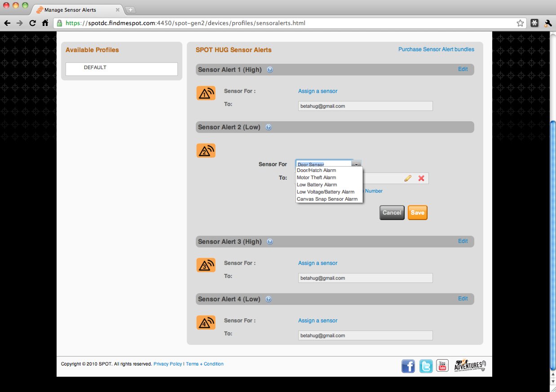Click the help icon for Sensor Alert 4 (Low)

tap(269, 299)
